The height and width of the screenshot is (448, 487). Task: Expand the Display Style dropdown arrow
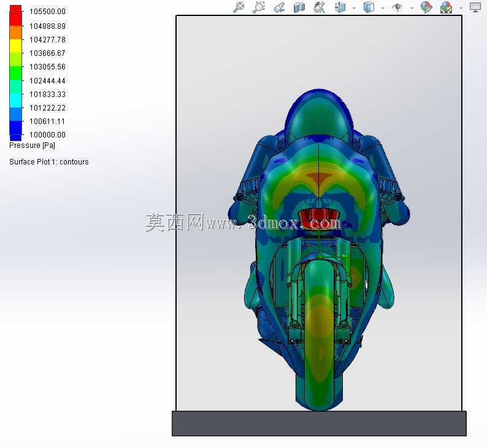click(x=383, y=8)
